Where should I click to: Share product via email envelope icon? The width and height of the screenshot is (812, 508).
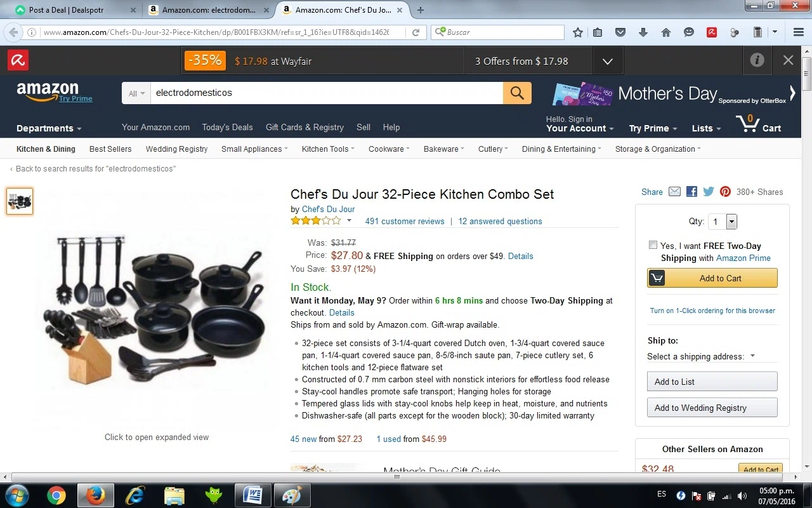coord(674,192)
